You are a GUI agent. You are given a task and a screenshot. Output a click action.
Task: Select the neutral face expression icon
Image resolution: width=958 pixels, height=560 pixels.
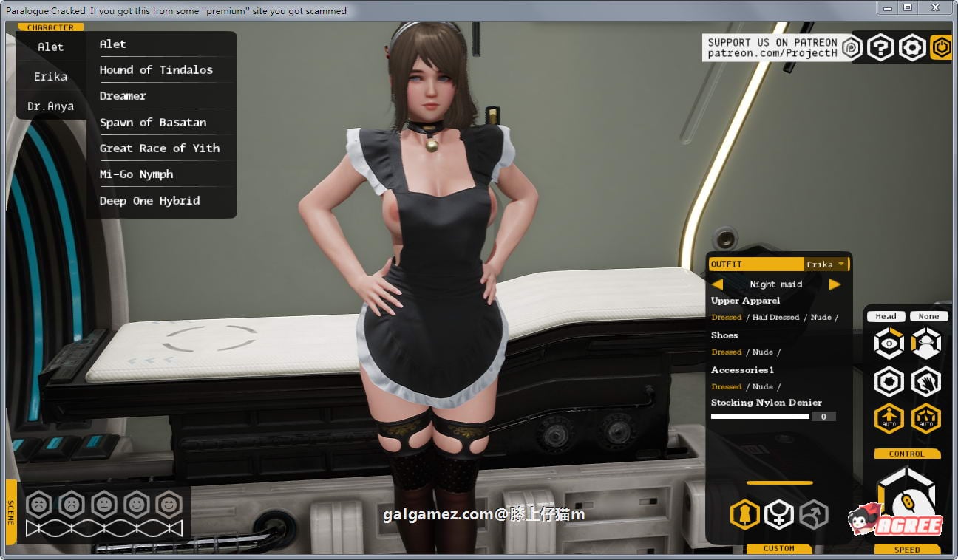click(104, 505)
